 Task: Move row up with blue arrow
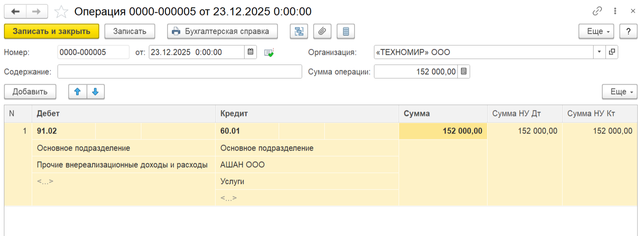click(x=77, y=92)
